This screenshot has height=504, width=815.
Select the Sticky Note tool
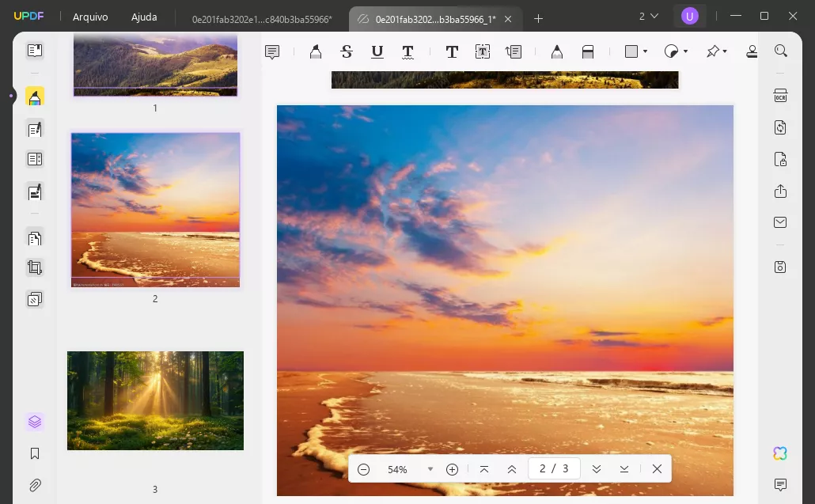pos(272,51)
